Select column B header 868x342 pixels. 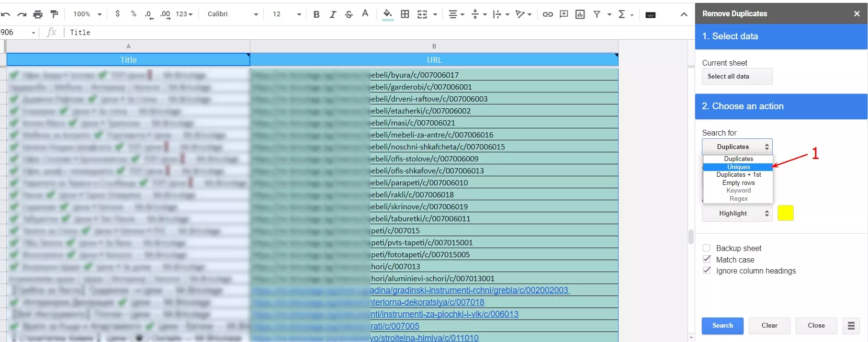(x=434, y=46)
